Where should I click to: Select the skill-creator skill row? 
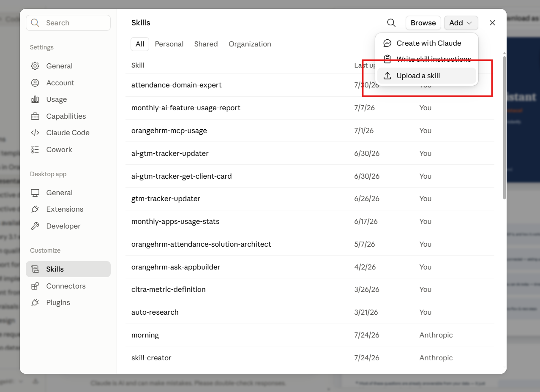coord(310,358)
